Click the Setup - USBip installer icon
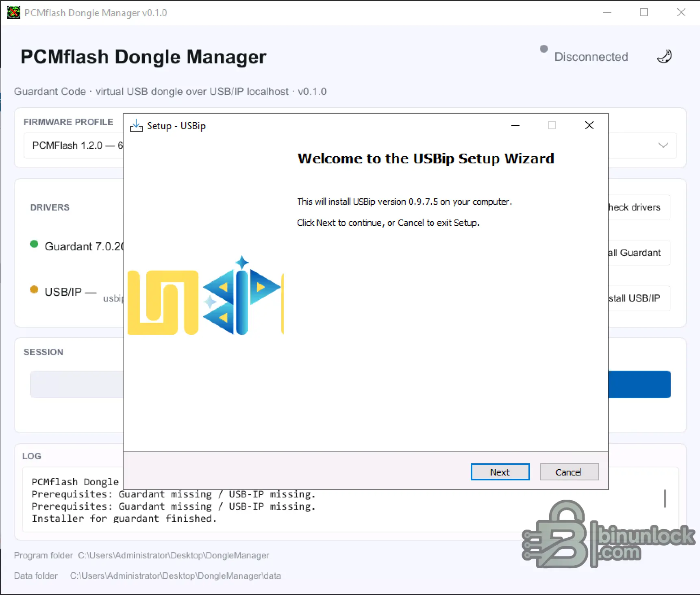Viewport: 700px width, 595px height. 136,126
